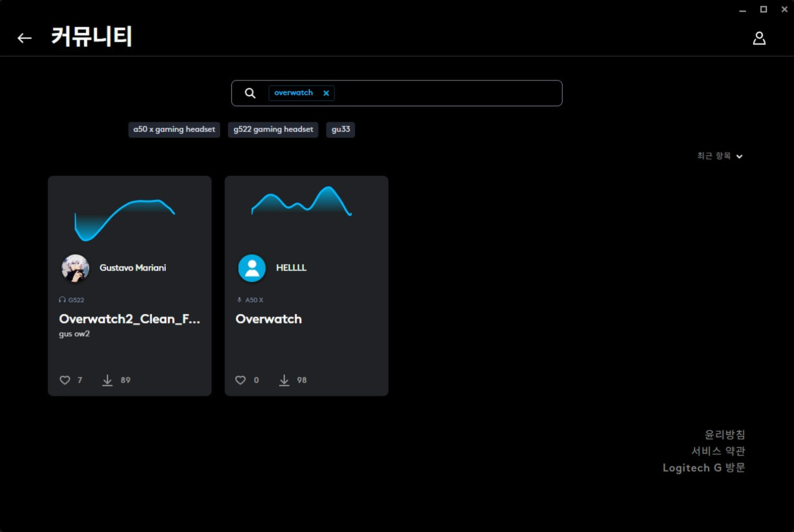Filter by a50 x gaming headset tag
Viewport: 794px width, 532px height.
click(x=174, y=130)
